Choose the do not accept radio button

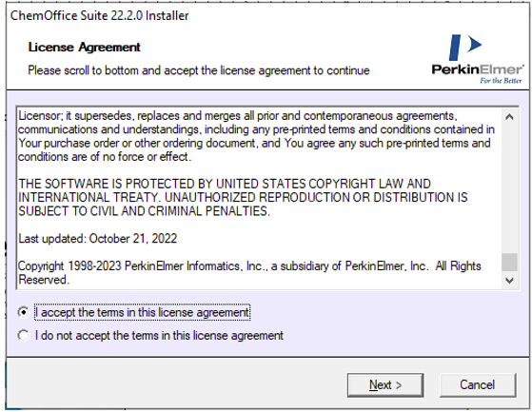23,335
